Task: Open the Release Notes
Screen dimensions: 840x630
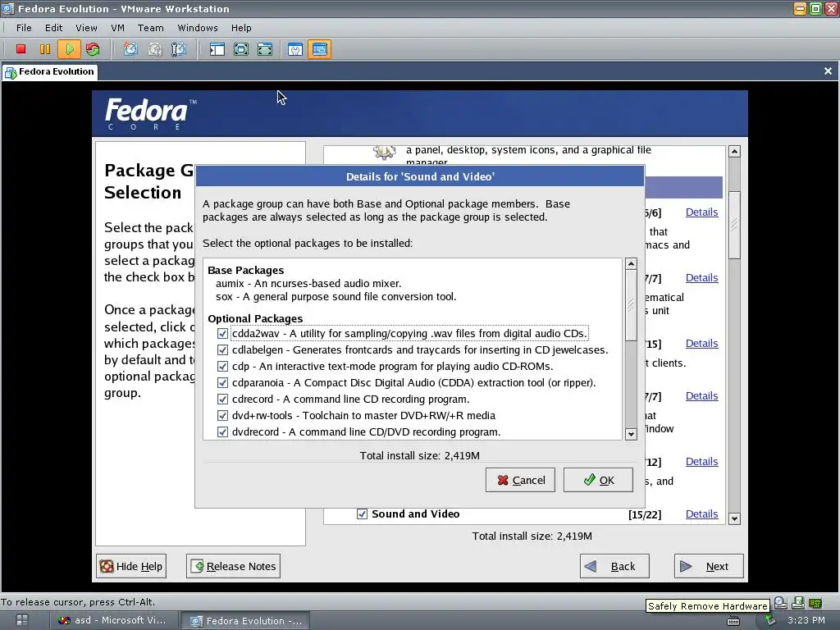Action: (233, 566)
